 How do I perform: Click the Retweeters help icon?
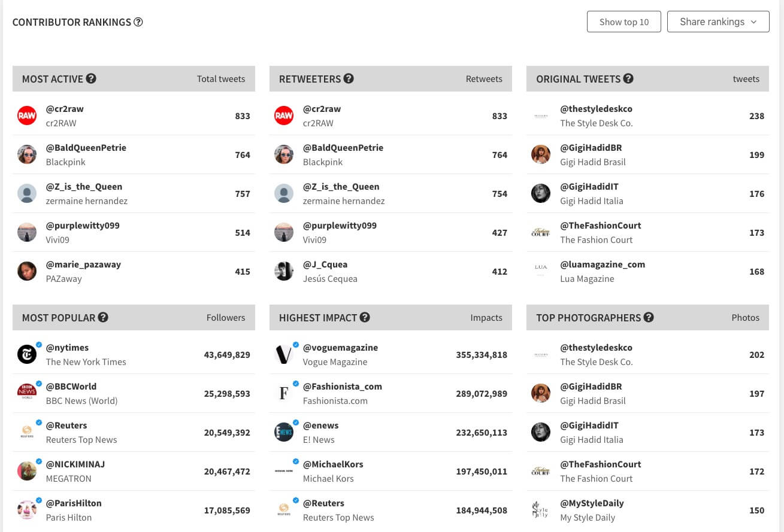tap(348, 78)
